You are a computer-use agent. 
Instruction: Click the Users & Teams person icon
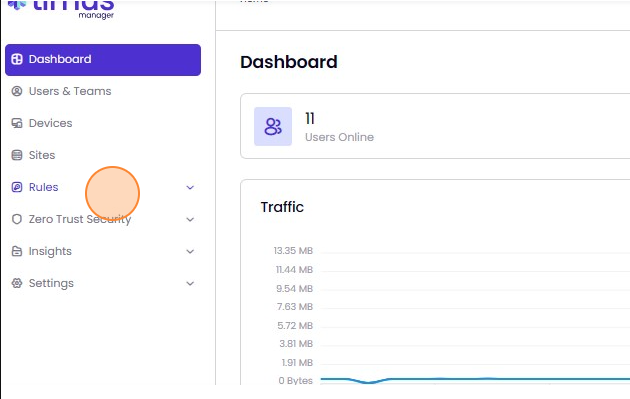[17, 91]
